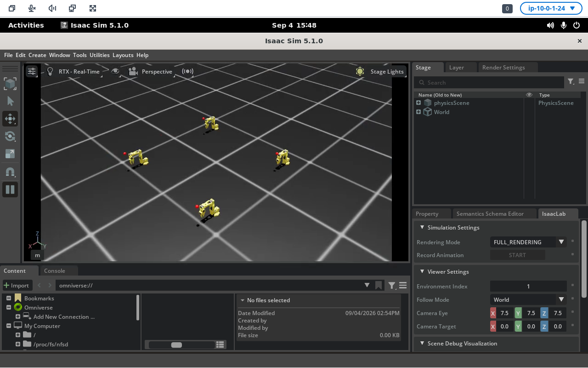Click the Stage visibility eye column header
The width and height of the screenshot is (588, 368).
[x=529, y=95]
